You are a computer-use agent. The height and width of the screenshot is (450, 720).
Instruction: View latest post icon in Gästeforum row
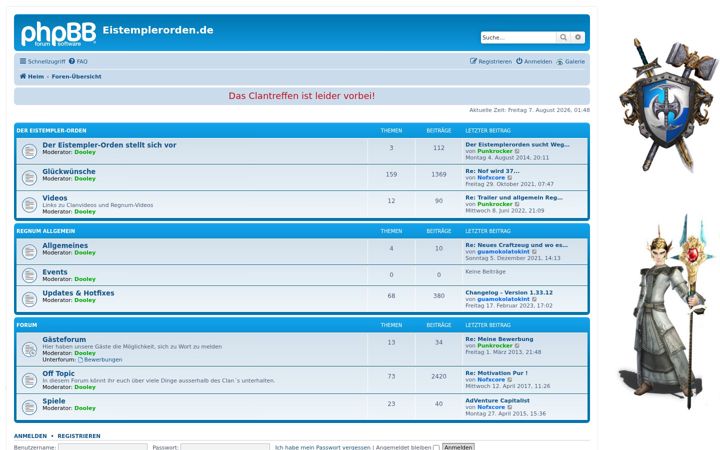click(x=517, y=346)
